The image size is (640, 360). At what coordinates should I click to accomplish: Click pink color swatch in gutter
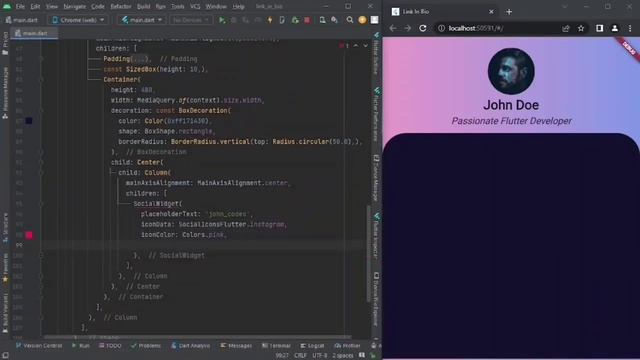(29, 235)
